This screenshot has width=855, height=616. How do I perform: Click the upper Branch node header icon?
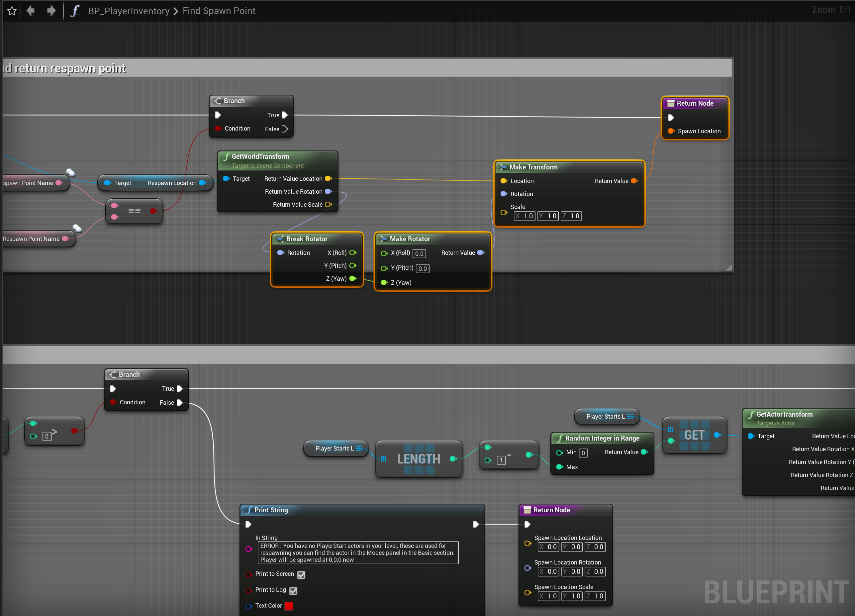coord(218,101)
